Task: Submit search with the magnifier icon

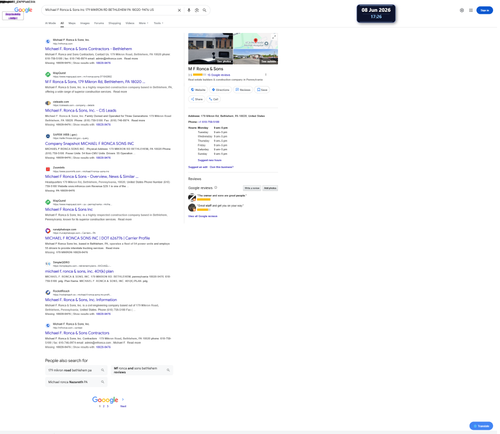Action: [x=204, y=10]
